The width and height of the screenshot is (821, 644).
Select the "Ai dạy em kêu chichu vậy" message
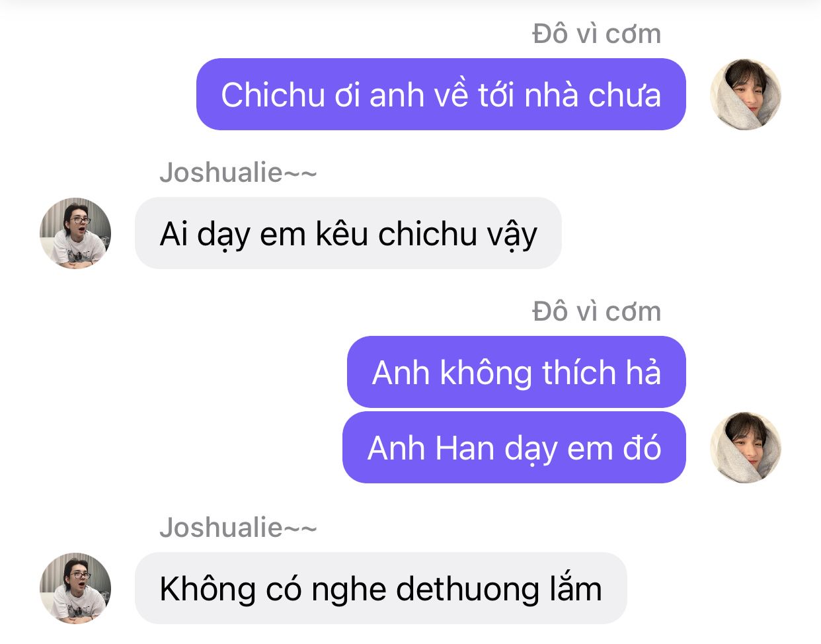point(348,233)
